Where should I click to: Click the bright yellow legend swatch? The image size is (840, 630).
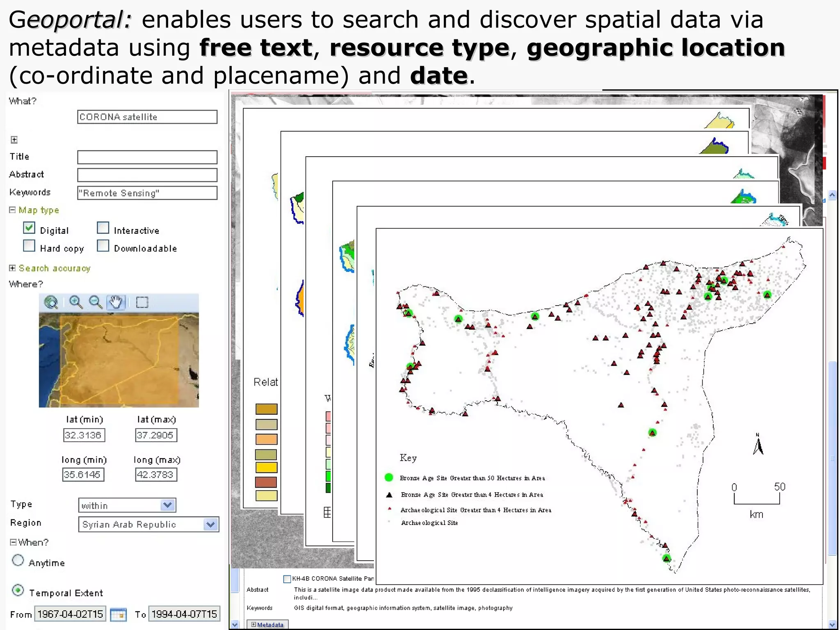pyautogui.click(x=267, y=468)
